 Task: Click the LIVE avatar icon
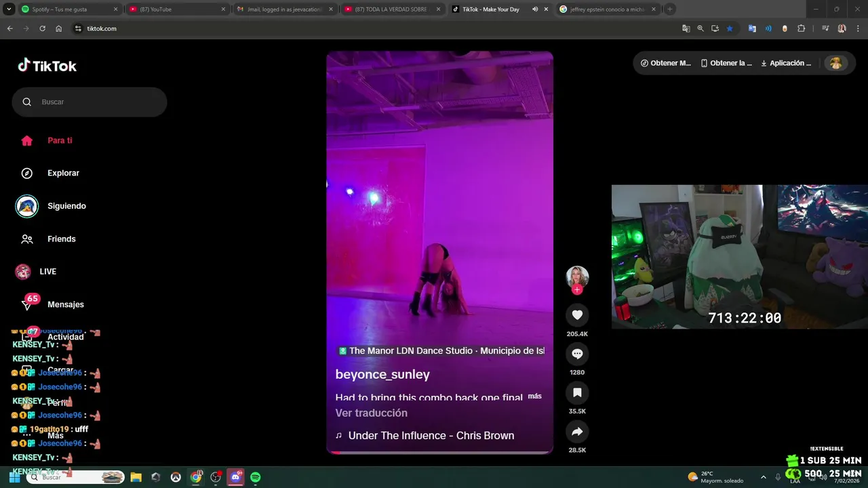pyautogui.click(x=23, y=272)
